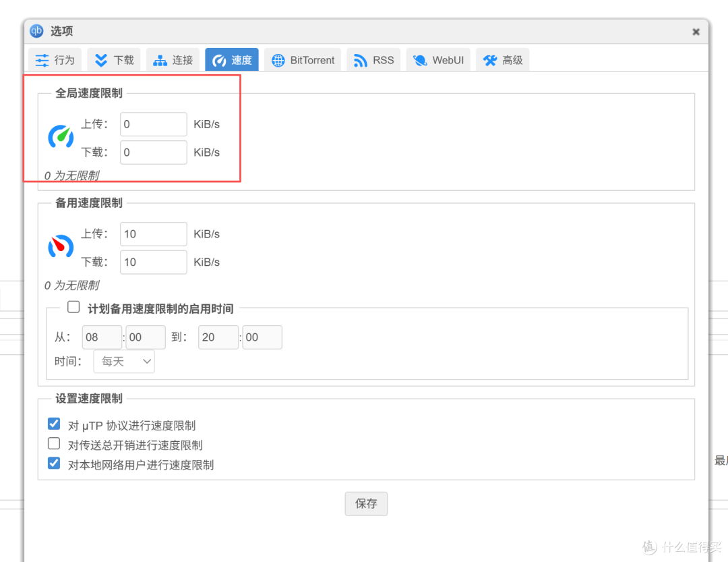The width and height of the screenshot is (728, 562).
Task: Click the qBittorrent logo in title bar
Action: point(36,31)
